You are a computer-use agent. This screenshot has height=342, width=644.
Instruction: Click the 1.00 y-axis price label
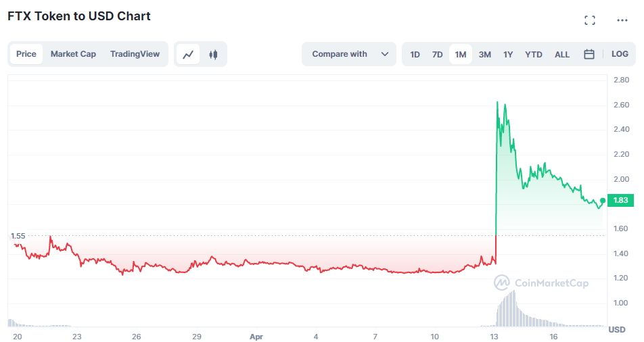click(622, 303)
